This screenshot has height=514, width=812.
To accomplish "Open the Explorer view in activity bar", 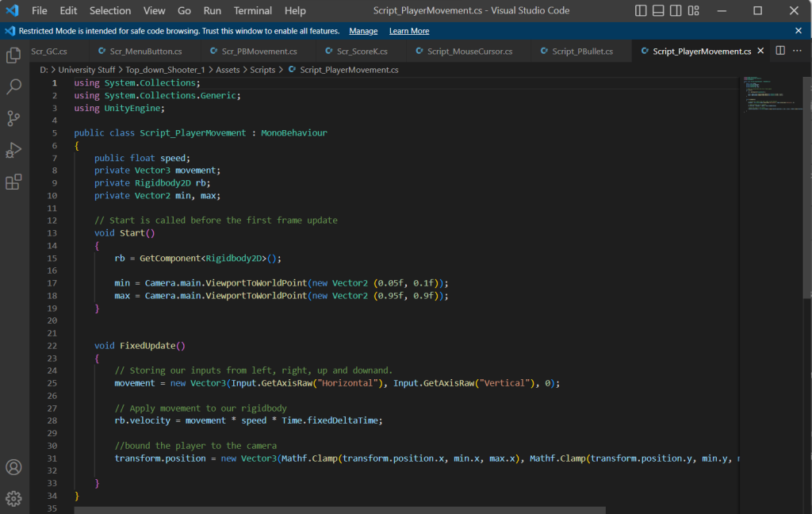I will 13,56.
